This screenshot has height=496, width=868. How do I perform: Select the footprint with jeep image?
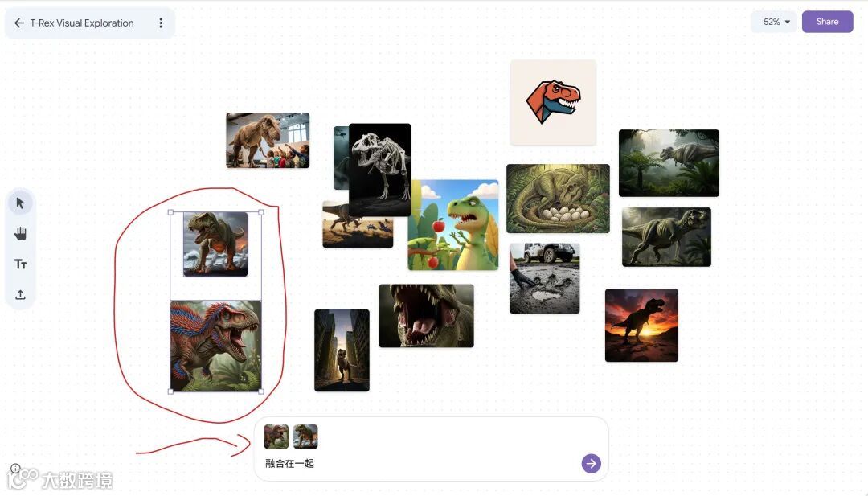pyautogui.click(x=544, y=278)
